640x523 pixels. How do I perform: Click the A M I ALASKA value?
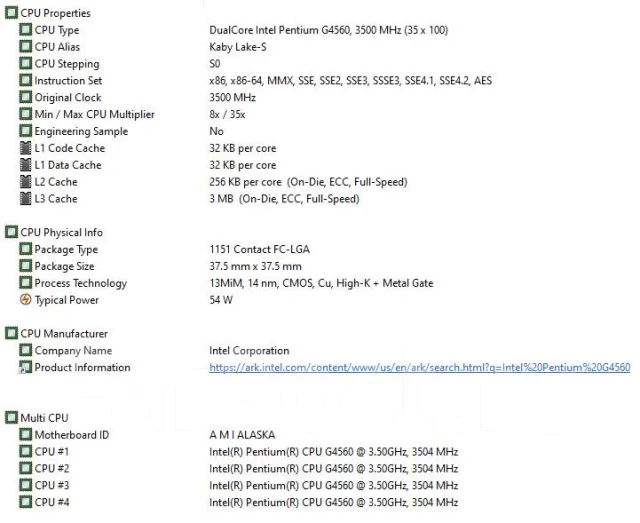(242, 435)
